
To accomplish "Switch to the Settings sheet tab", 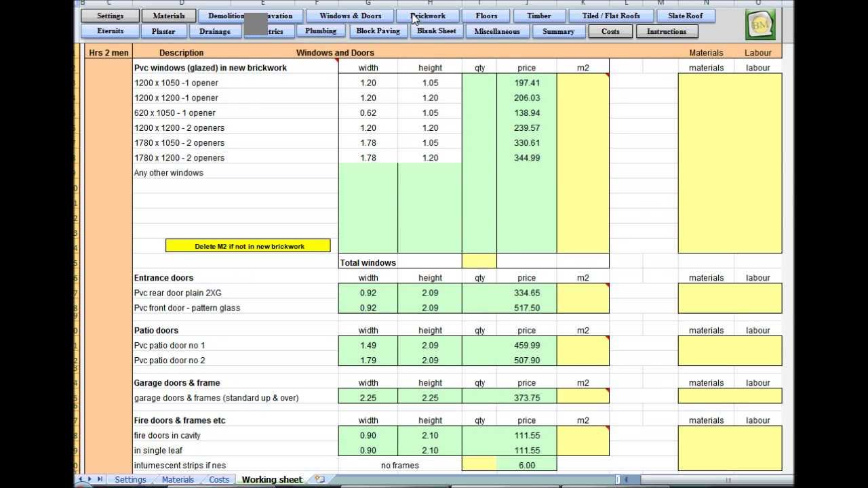I will pos(130,479).
